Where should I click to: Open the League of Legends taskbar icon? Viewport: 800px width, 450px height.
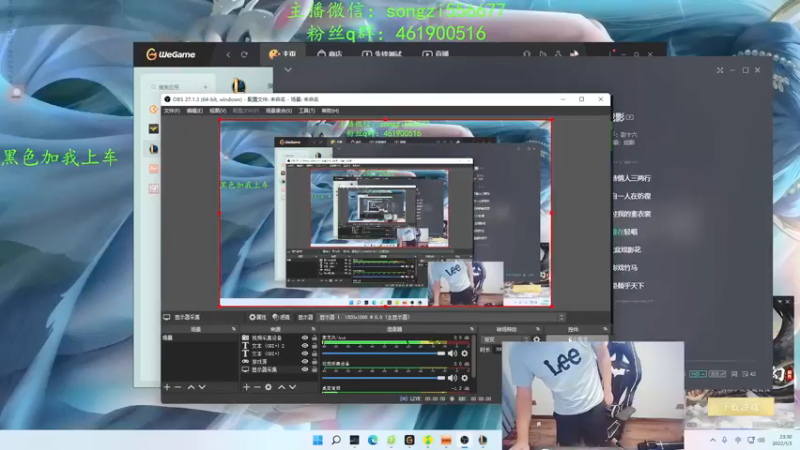pos(483,440)
